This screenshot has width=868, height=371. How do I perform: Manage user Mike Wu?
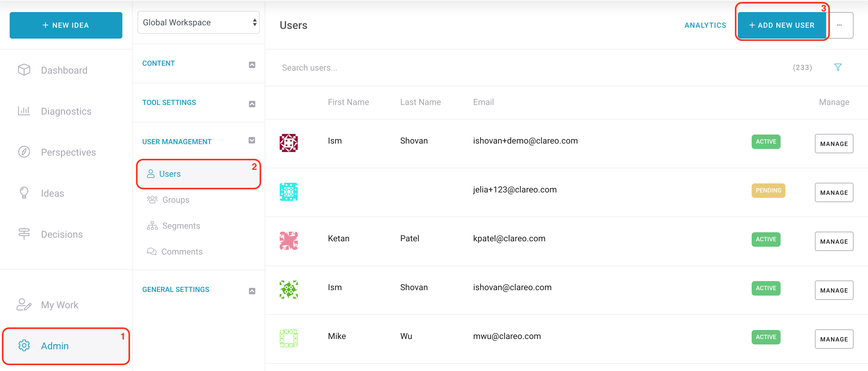[x=834, y=339]
